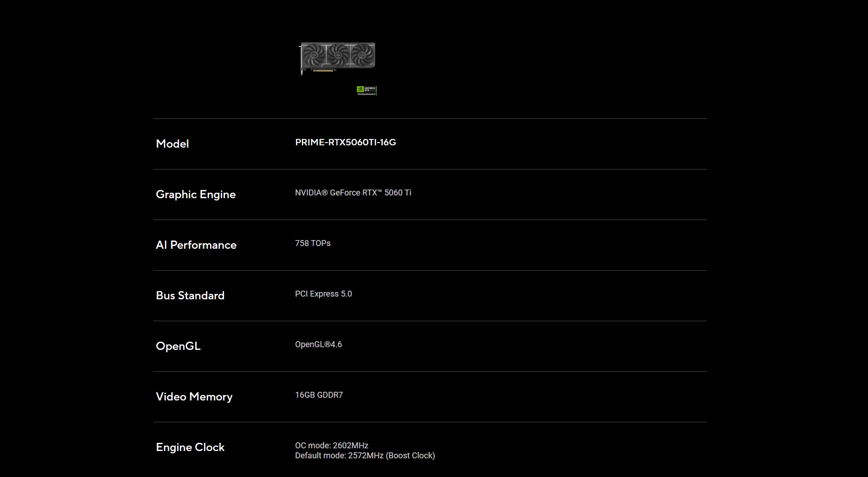This screenshot has width=868, height=477.
Task: Click the NVIDIA GeForce RTX 5060 Ti value
Action: click(x=353, y=193)
